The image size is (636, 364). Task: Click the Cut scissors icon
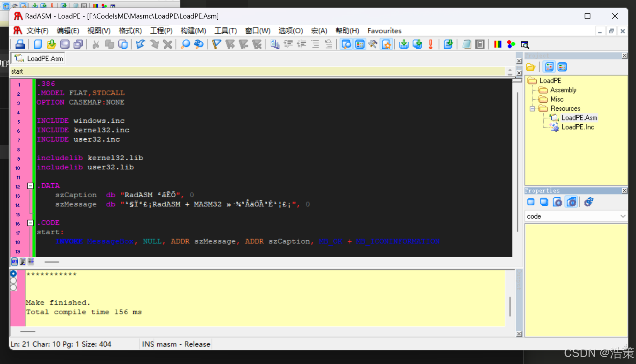(96, 44)
